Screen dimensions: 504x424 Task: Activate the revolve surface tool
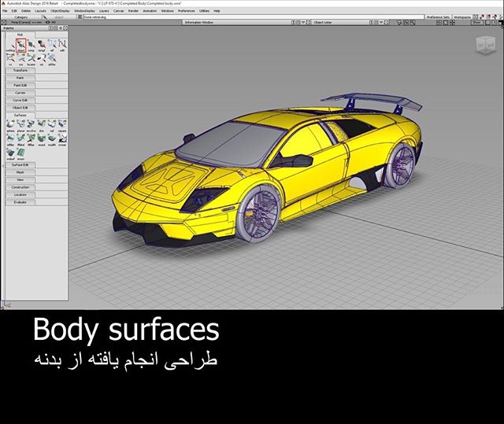point(31,125)
